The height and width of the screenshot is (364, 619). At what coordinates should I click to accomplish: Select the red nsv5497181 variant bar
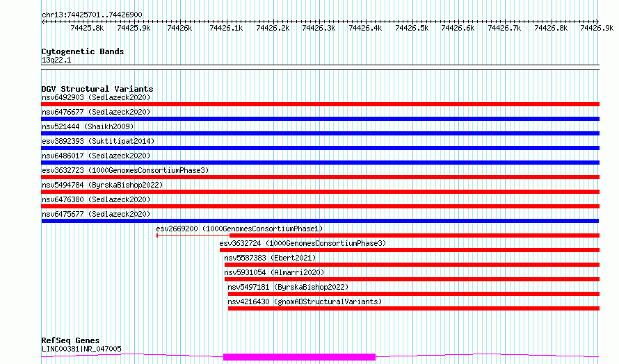coord(414,294)
